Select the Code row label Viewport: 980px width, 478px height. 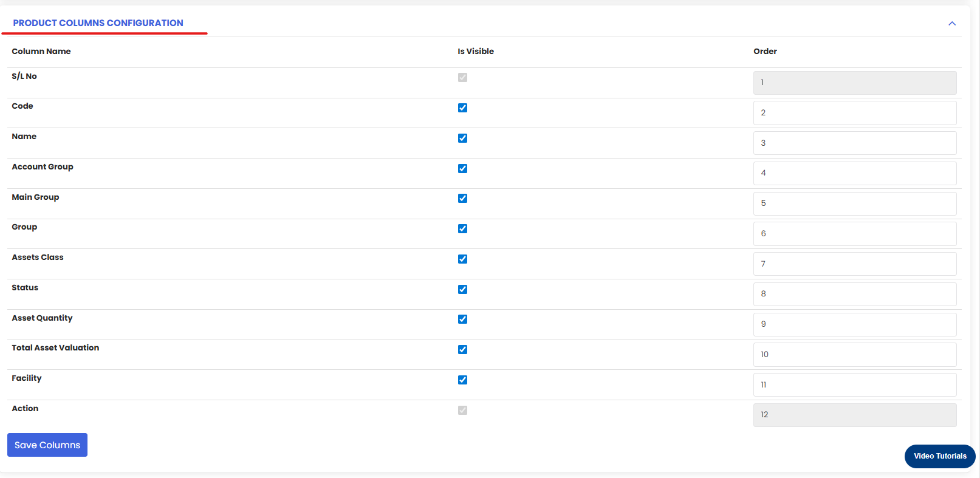pos(22,106)
